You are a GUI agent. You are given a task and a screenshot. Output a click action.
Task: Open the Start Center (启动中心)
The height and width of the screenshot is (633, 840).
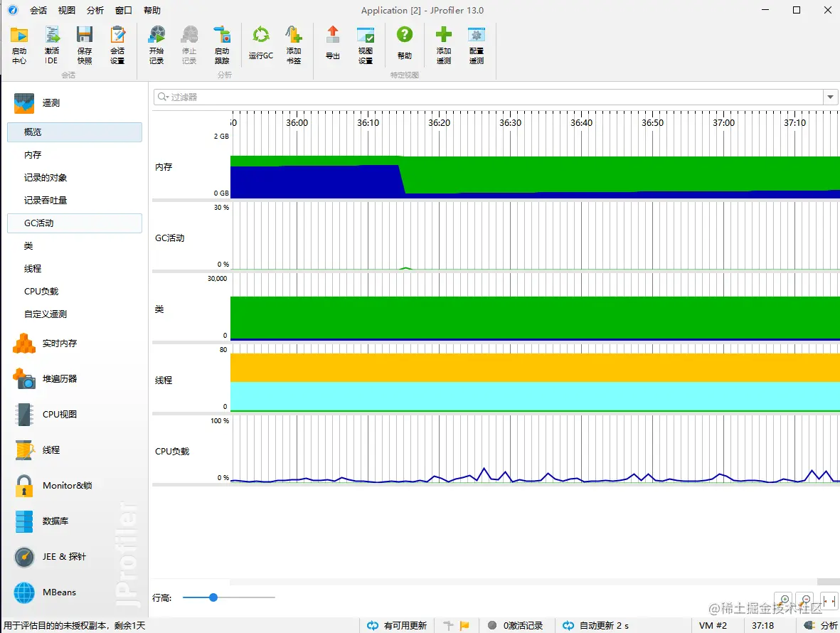[x=19, y=46]
